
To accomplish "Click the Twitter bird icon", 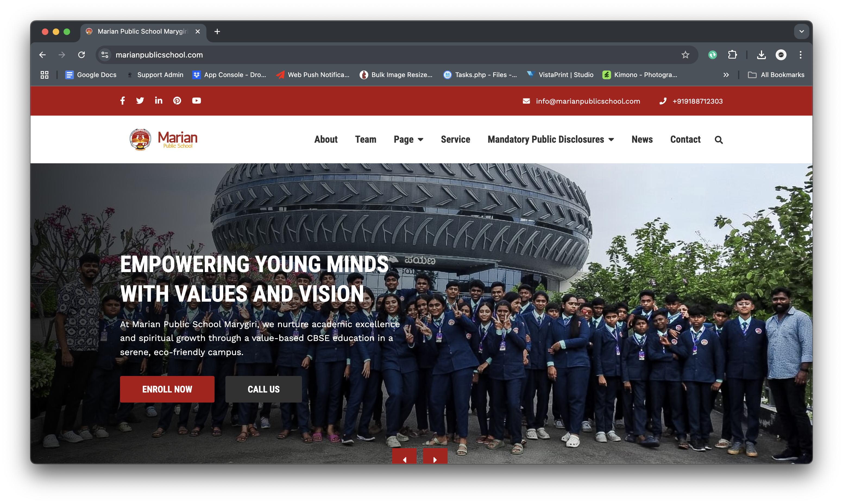I will click(140, 101).
